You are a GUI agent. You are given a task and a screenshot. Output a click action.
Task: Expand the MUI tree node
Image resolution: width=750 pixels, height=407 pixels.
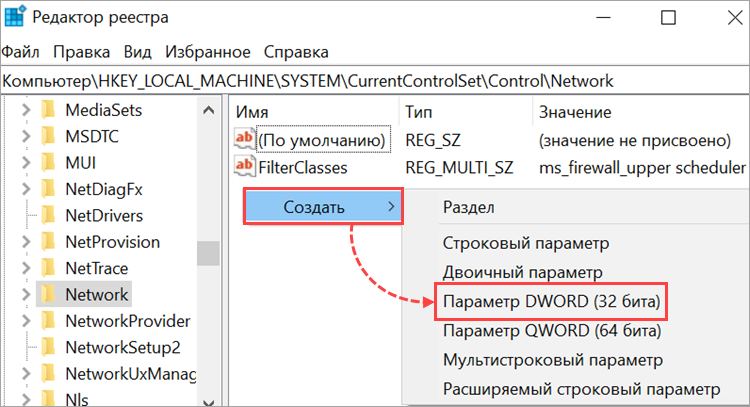coord(26,163)
